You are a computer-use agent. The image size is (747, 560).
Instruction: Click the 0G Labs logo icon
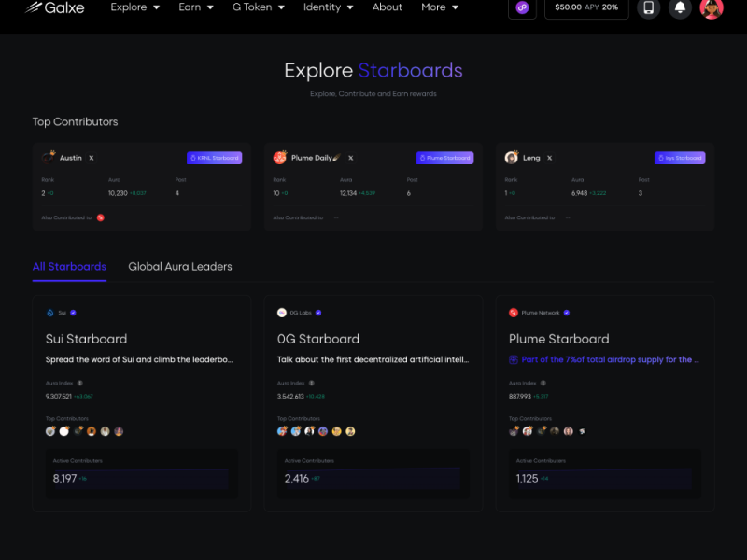(282, 313)
